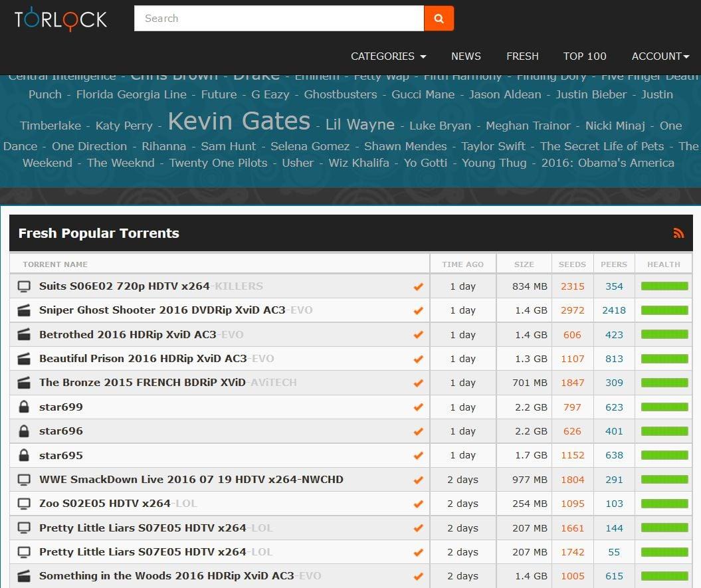Open the Something in the Woods 2016 torrent
This screenshot has width=701, height=588.
pyautogui.click(x=180, y=575)
